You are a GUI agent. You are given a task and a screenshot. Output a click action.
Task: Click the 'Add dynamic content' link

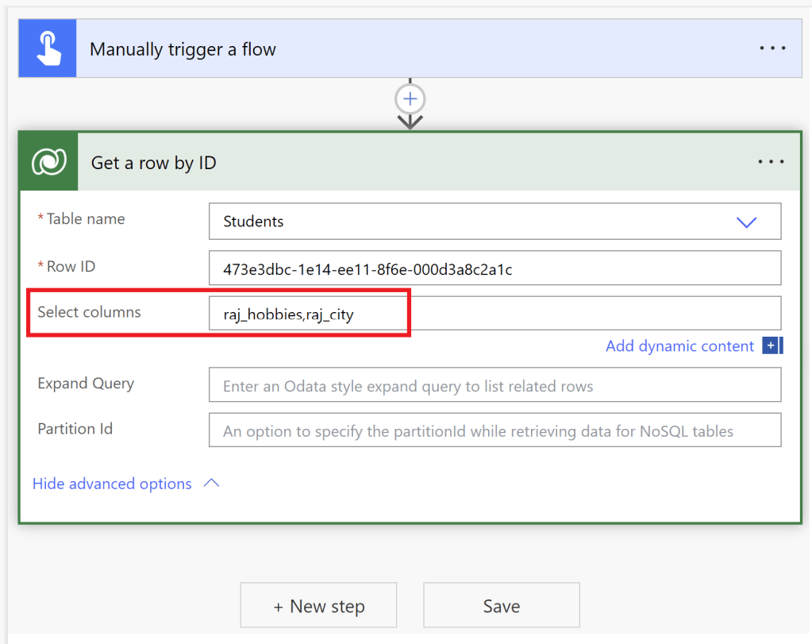[679, 346]
